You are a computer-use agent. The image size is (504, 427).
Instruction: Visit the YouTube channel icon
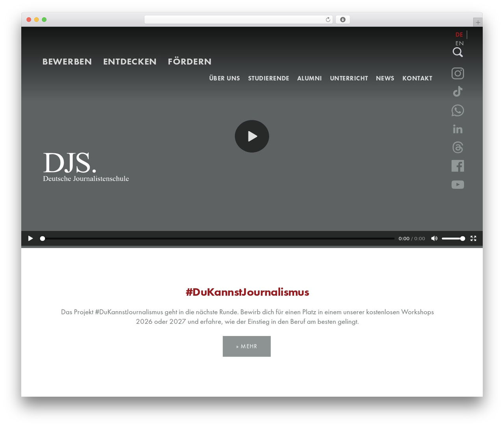coord(458,184)
